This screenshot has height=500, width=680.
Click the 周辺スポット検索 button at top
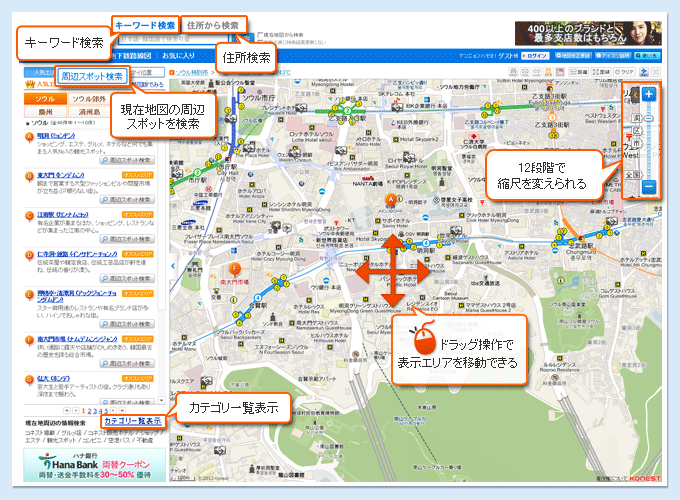(x=92, y=76)
